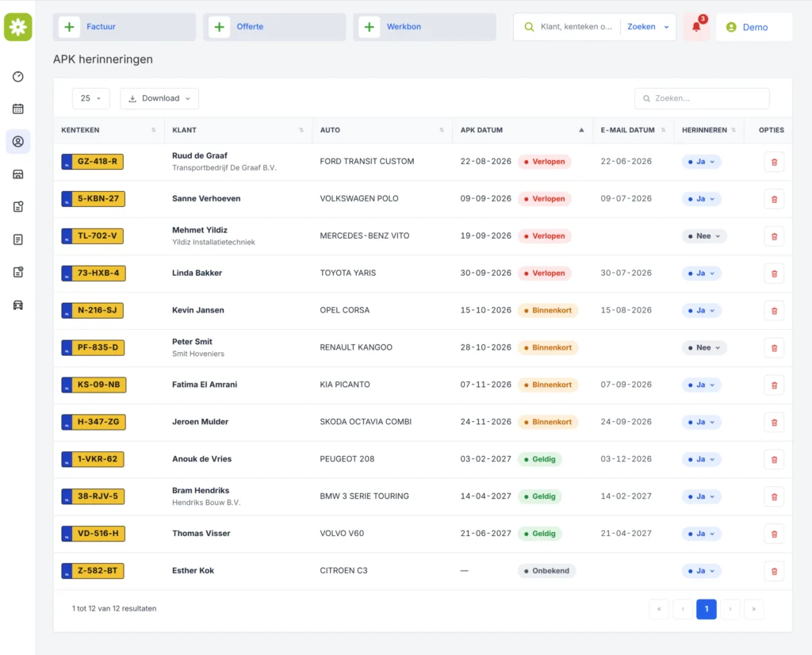
Task: Sort table by Auto column
Action: coord(382,130)
